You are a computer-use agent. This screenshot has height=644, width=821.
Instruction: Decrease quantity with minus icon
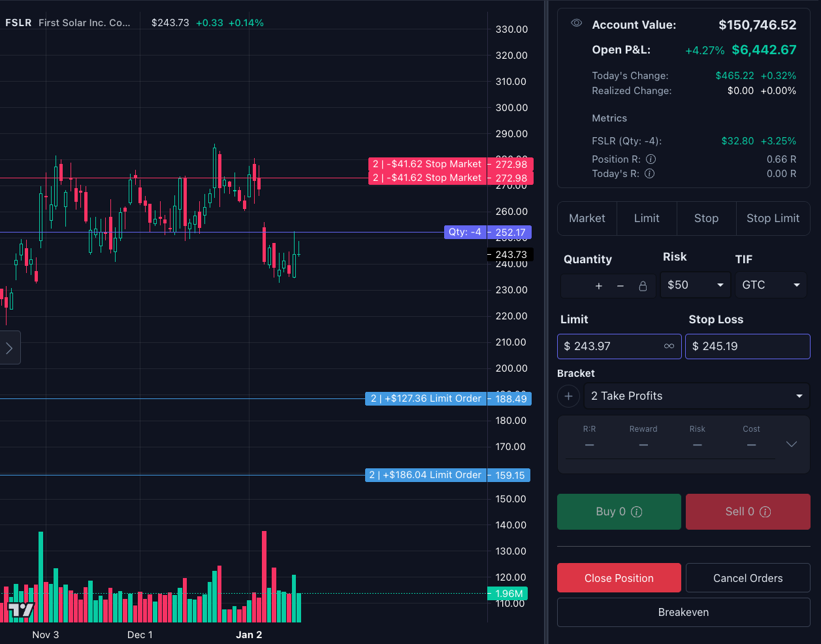tap(620, 286)
